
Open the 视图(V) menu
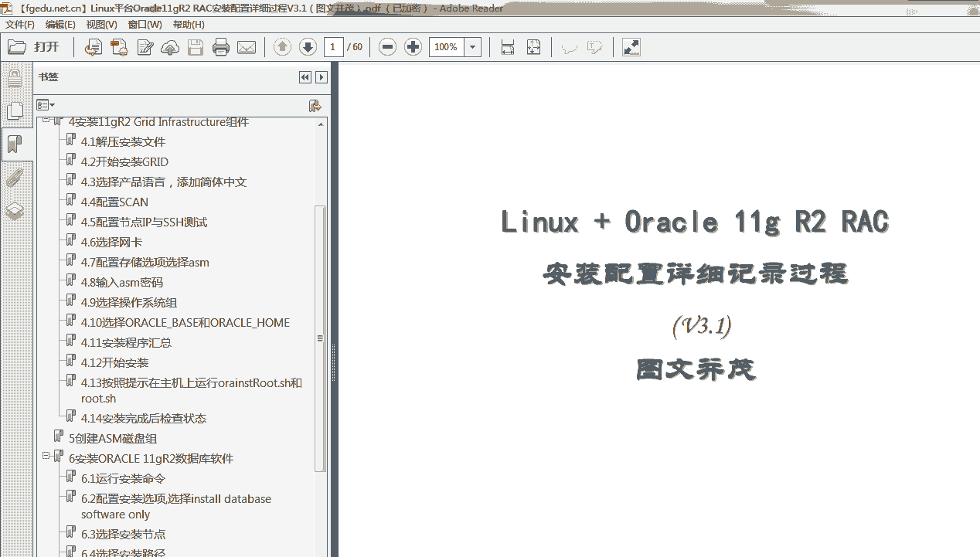click(x=101, y=25)
